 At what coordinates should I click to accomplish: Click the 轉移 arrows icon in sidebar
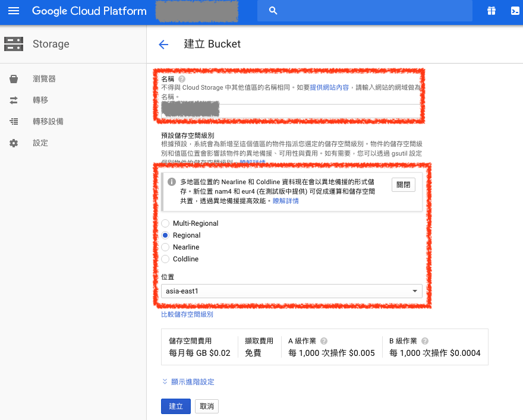[x=14, y=100]
